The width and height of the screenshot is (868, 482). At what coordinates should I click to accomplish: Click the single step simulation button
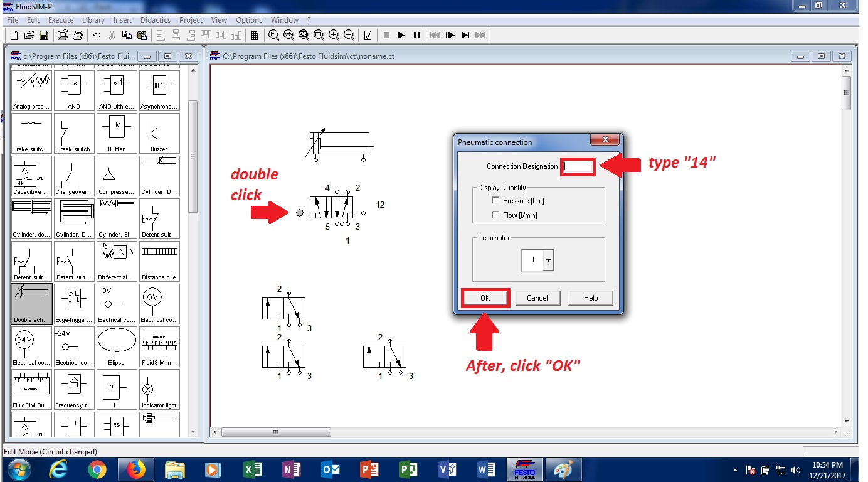450,35
